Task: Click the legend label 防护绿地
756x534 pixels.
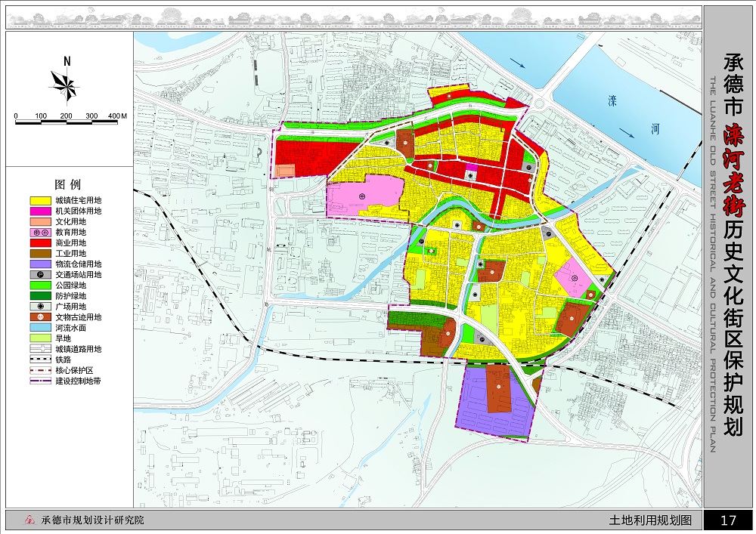Action: click(x=71, y=295)
